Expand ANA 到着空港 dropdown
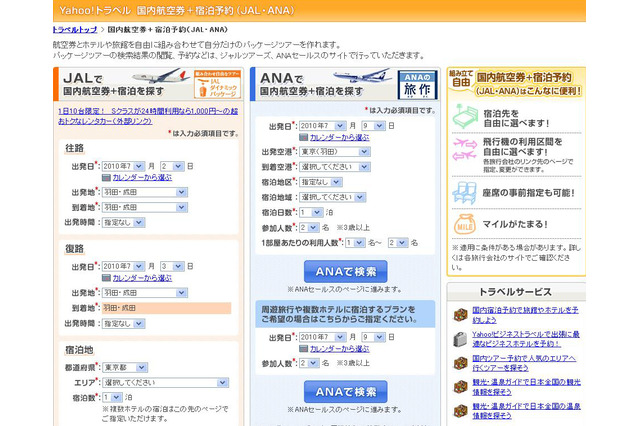Image resolution: width=640 pixels, height=426 pixels. pyautogui.click(x=335, y=167)
